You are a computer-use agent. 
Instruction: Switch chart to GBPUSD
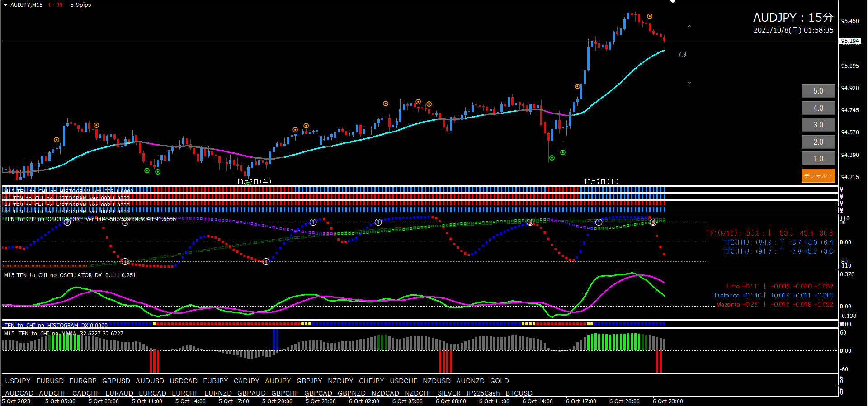point(116,381)
